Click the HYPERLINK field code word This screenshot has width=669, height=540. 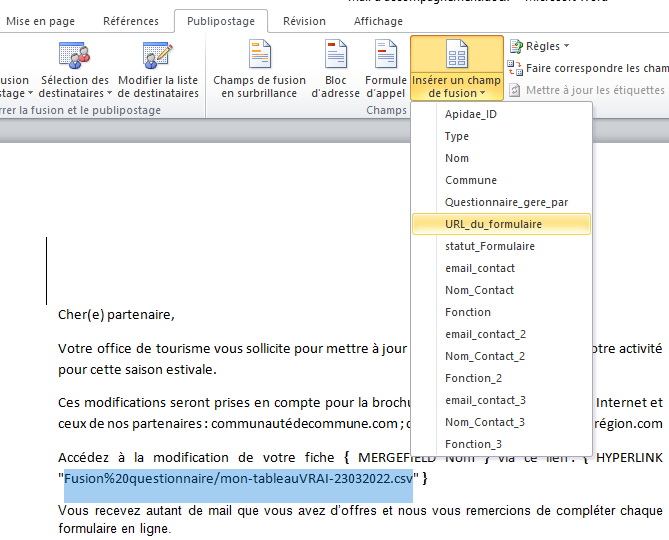point(629,458)
